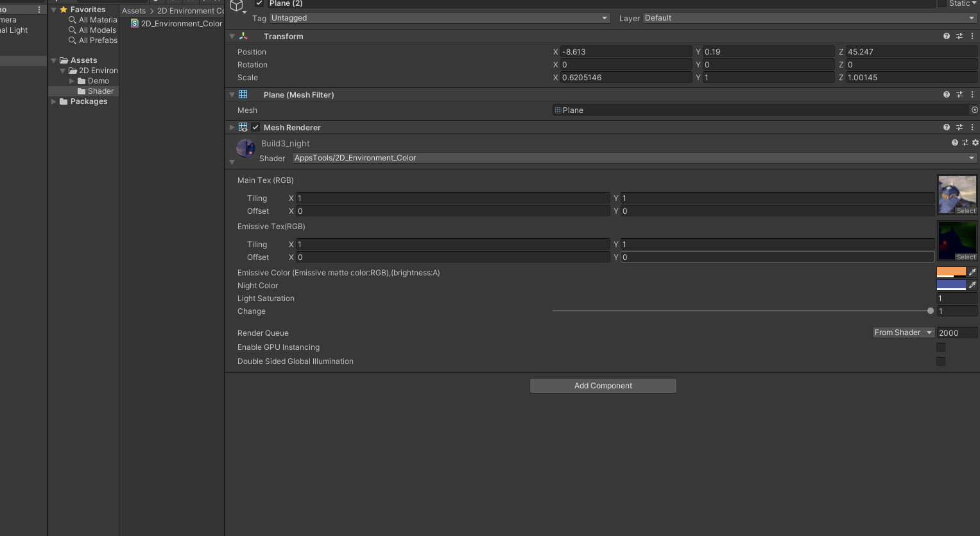Click the Night Color eyedropper icon

click(x=973, y=285)
